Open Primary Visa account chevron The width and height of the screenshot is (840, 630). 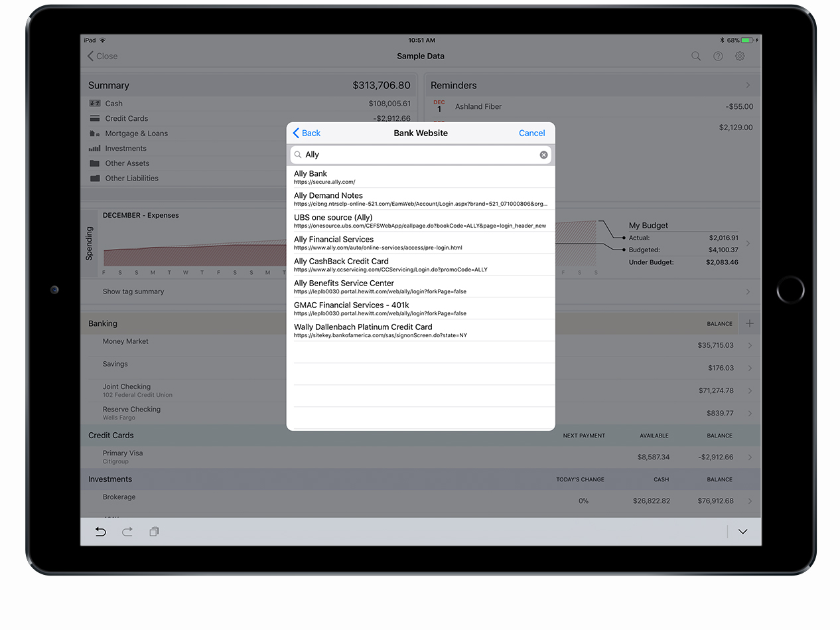click(x=750, y=457)
